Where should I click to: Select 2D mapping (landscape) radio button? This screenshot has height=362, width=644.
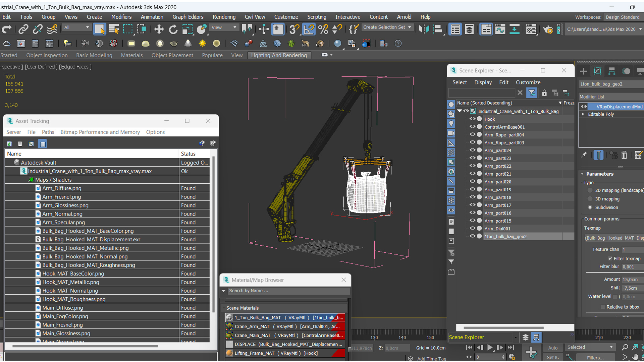tap(590, 190)
